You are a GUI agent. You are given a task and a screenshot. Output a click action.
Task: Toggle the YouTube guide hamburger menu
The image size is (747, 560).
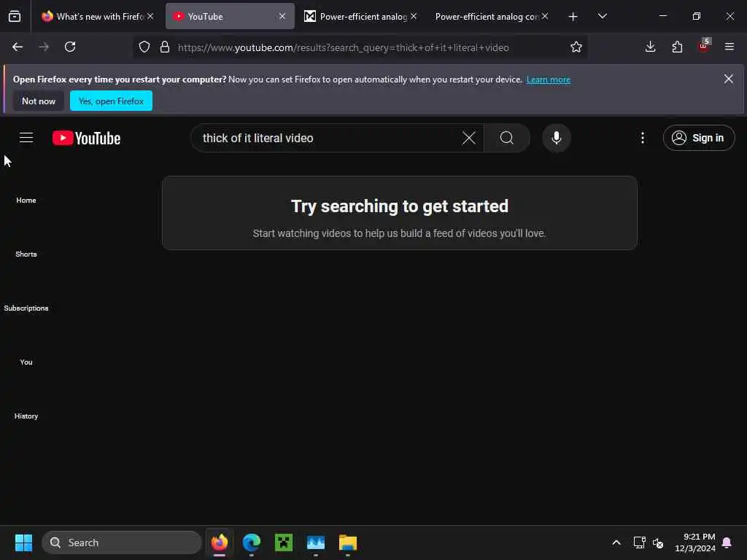pyautogui.click(x=26, y=138)
